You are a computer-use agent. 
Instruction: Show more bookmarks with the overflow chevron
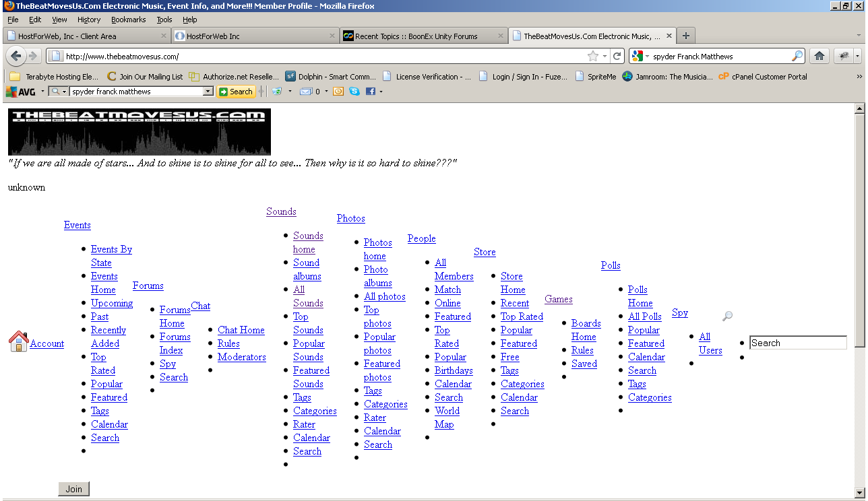[859, 77]
